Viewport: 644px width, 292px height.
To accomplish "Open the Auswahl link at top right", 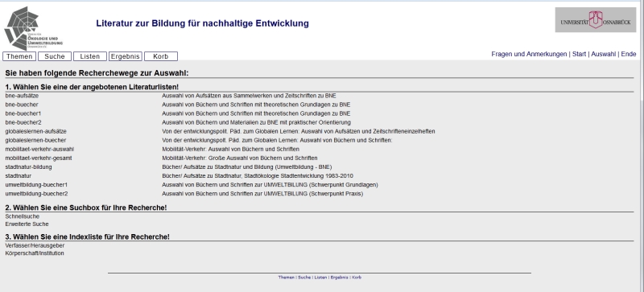I will coord(603,54).
